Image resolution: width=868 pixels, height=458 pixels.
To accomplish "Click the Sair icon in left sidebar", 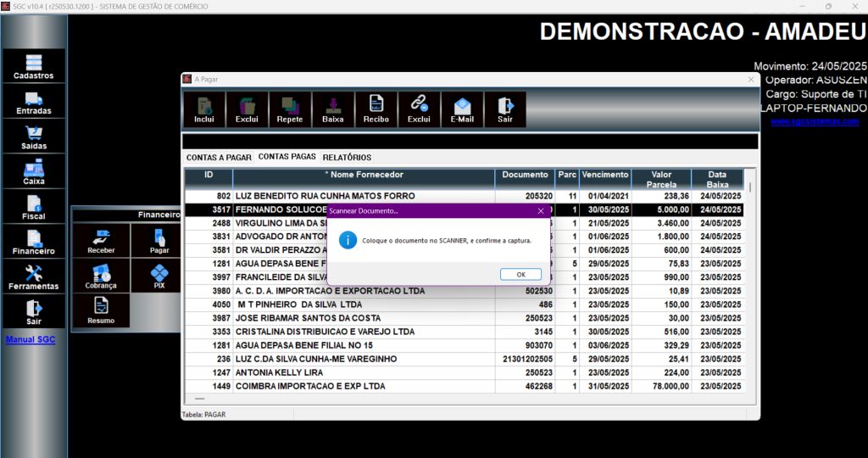I will pyautogui.click(x=33, y=312).
